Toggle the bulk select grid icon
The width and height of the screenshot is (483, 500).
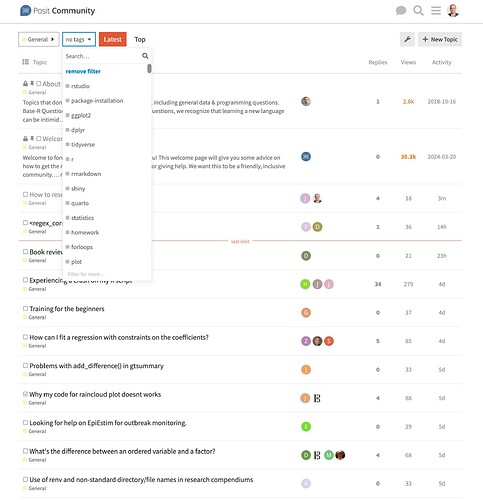[25, 62]
